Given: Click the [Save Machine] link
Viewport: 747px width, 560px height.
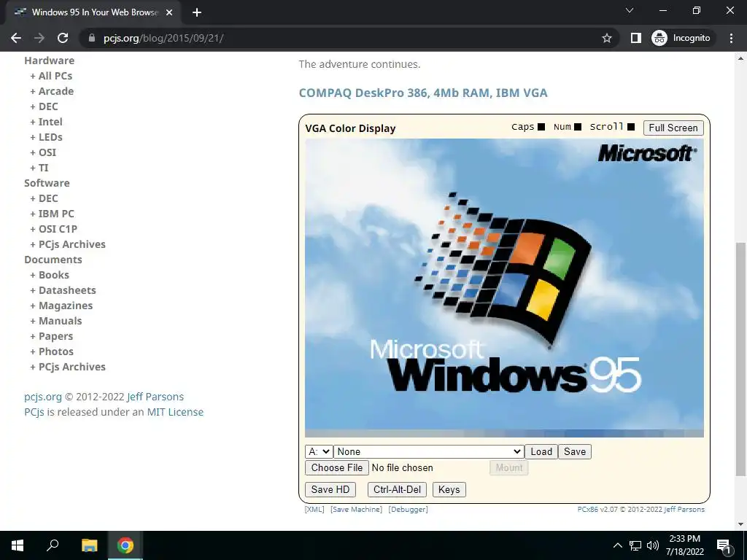Looking at the screenshot, I should pos(356,510).
